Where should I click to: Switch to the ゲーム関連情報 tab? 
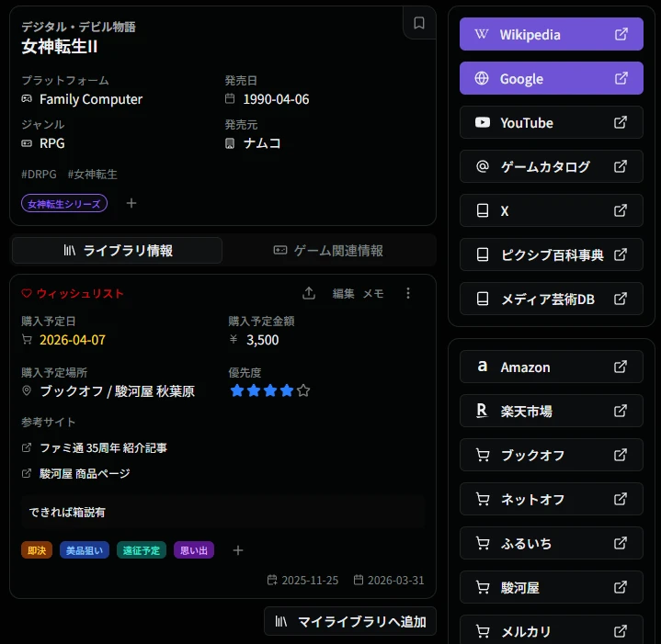[328, 251]
